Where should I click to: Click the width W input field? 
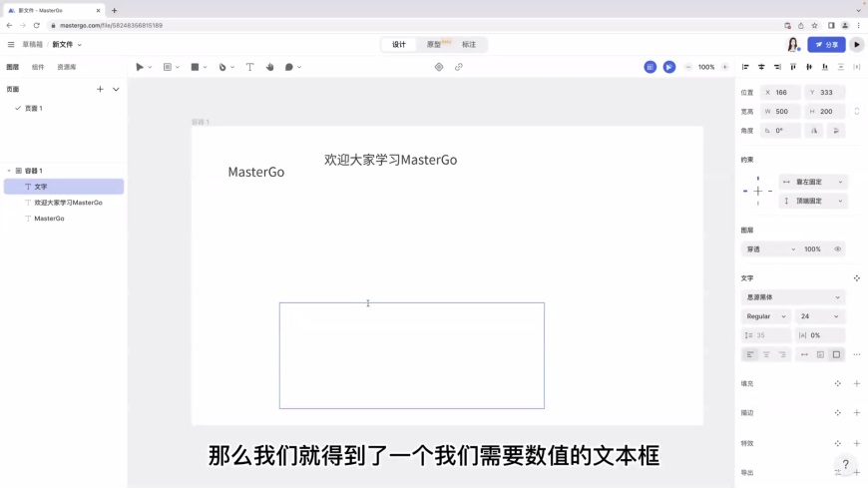(x=780, y=112)
